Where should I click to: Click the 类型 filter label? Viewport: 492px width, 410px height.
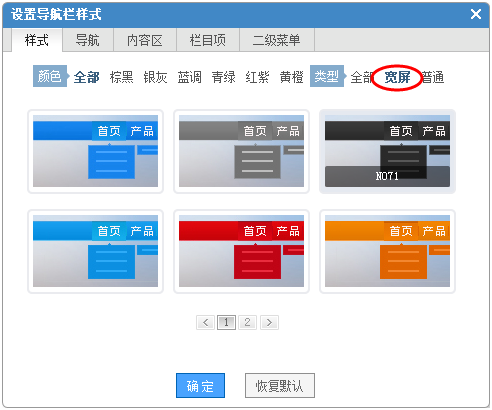[327, 76]
